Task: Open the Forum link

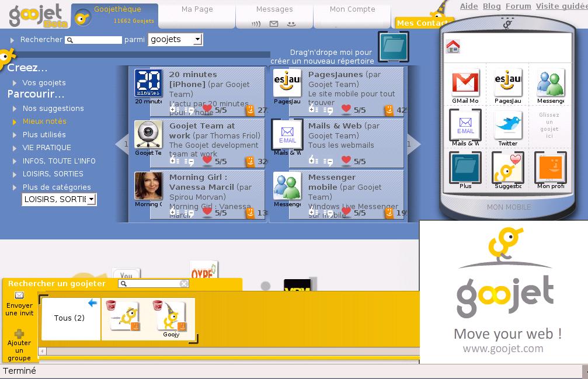Action: click(519, 6)
